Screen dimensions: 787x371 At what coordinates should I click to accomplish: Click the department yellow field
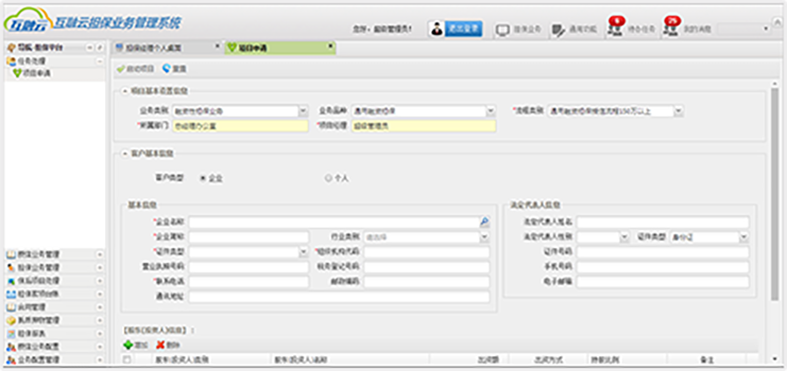[240, 126]
